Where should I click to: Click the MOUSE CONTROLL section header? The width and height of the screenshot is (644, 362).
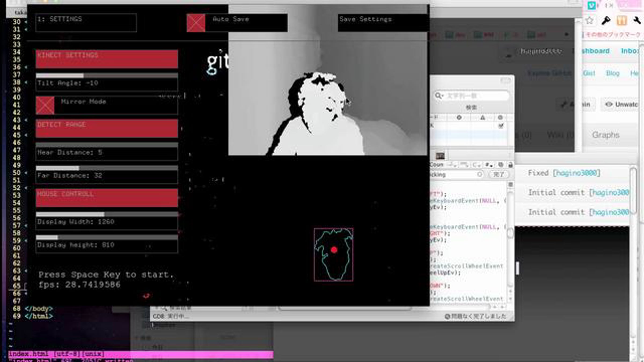[107, 198]
